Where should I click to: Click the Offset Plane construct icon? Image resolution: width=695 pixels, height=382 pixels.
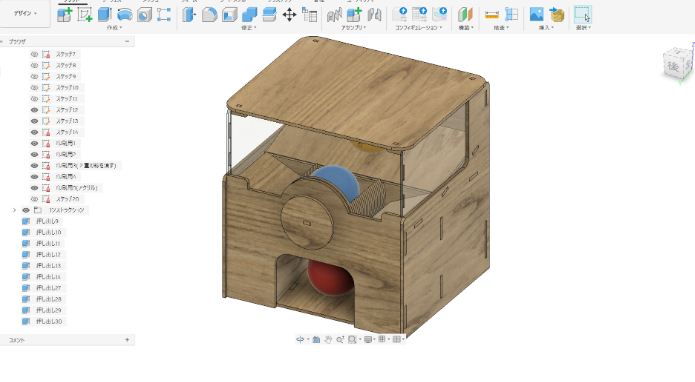tap(465, 15)
